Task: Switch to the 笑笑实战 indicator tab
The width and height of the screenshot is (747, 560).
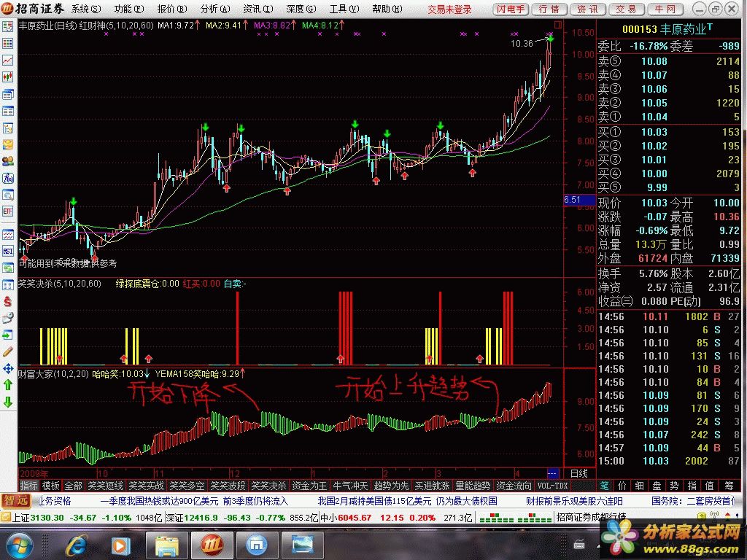Action: pos(146,486)
